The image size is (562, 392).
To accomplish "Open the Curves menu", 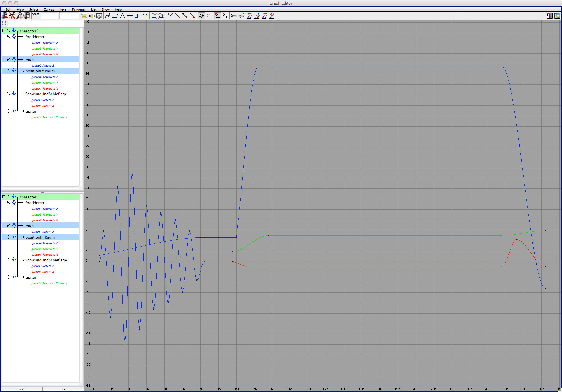I will coord(48,9).
